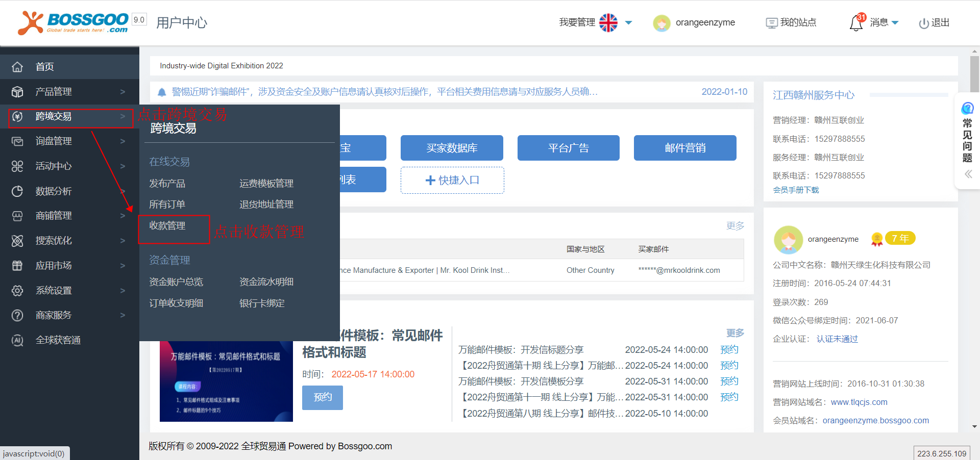
Task: Click the gold member medal icon
Action: (x=877, y=239)
